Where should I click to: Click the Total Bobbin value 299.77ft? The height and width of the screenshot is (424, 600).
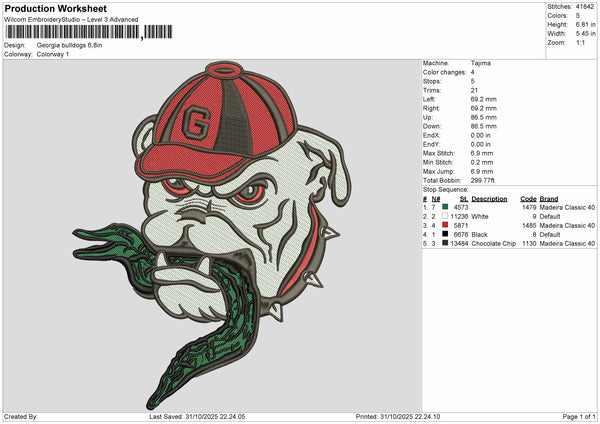[x=483, y=180]
